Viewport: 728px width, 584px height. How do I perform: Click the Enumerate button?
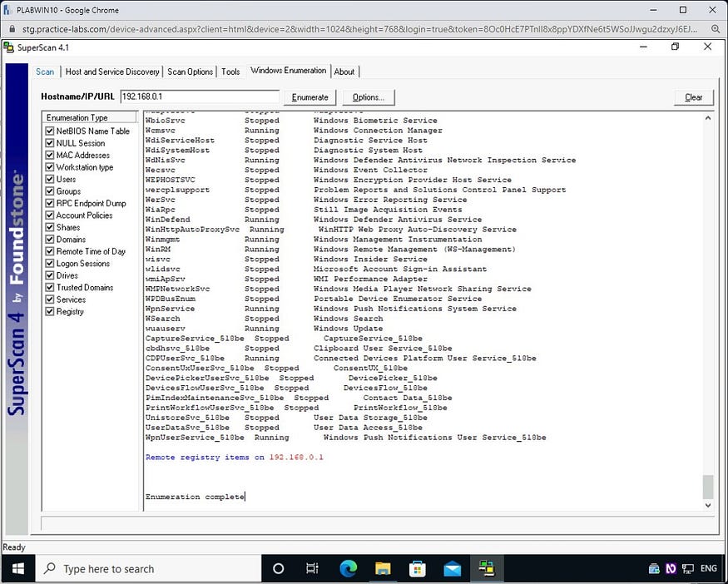pos(310,97)
